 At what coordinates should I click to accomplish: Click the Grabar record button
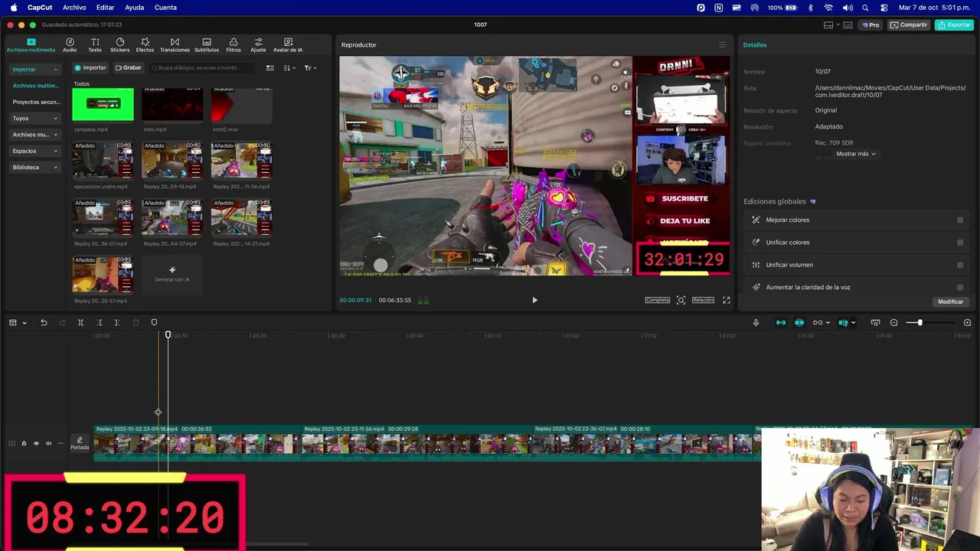click(x=129, y=67)
